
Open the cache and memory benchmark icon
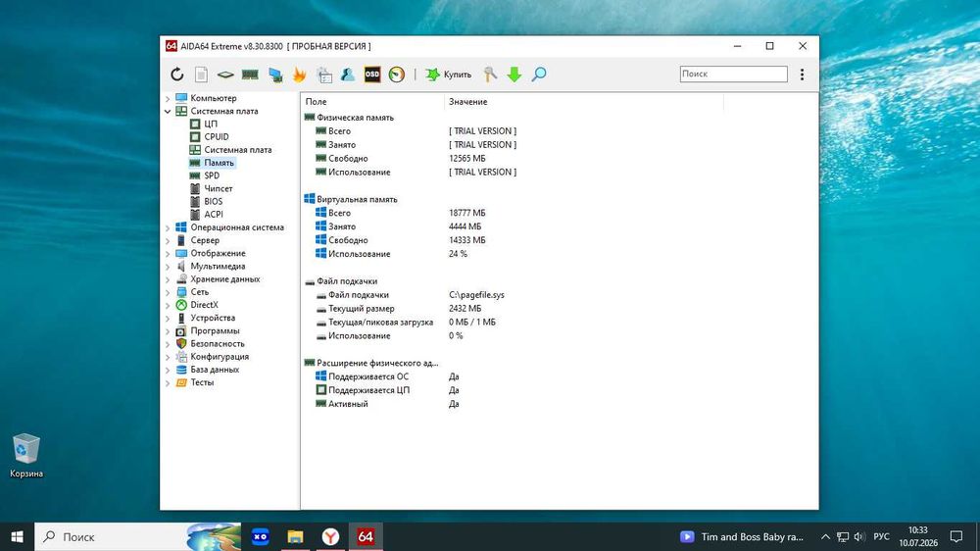[250, 75]
